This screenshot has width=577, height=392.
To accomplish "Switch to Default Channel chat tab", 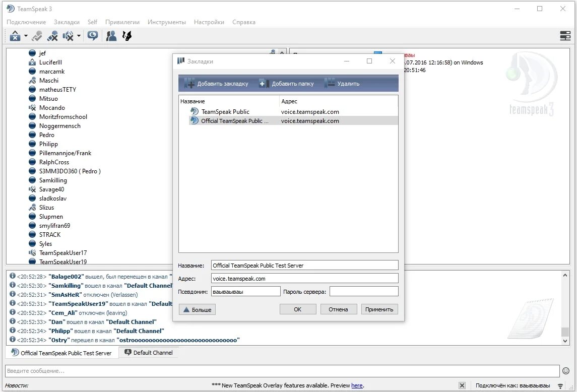I will pyautogui.click(x=149, y=353).
